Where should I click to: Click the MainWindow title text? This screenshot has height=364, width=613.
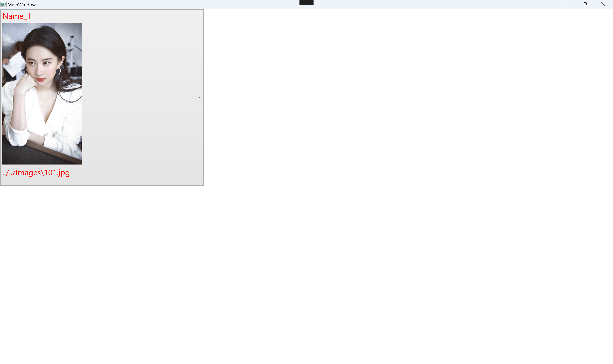(22, 5)
